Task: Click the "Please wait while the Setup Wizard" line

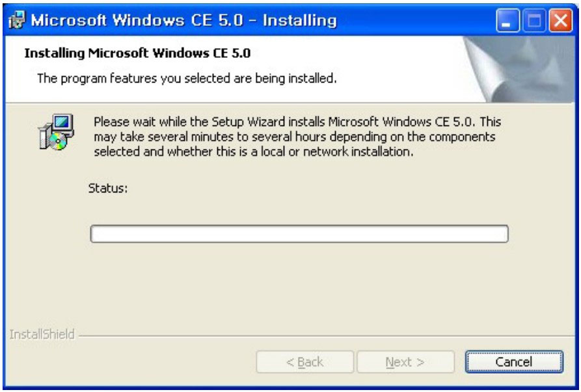Action: (x=297, y=122)
